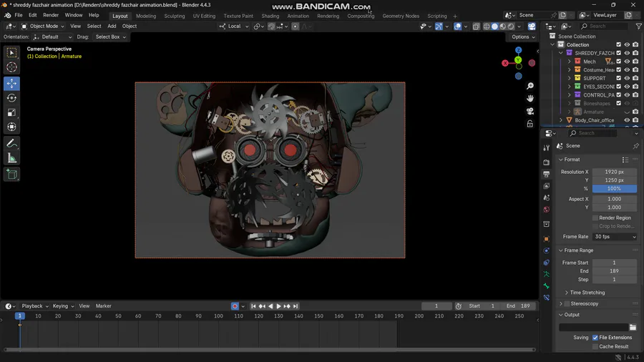This screenshot has height=362, width=644.
Task: Switch to wireframe viewport shading
Action: [x=487, y=26]
